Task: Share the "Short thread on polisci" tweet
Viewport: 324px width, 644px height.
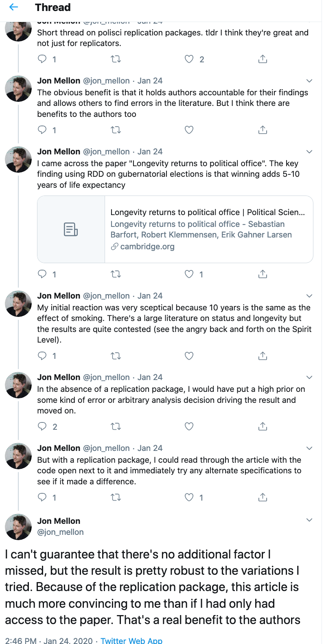Action: tap(263, 59)
